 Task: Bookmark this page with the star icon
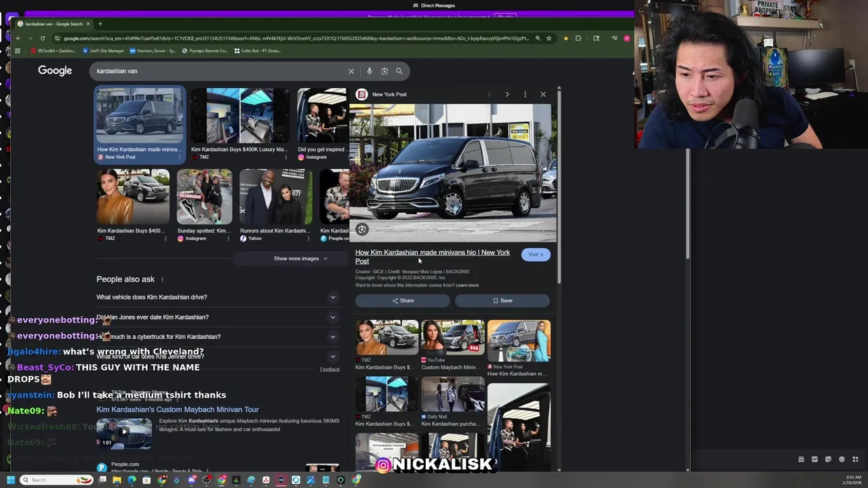[x=549, y=38]
